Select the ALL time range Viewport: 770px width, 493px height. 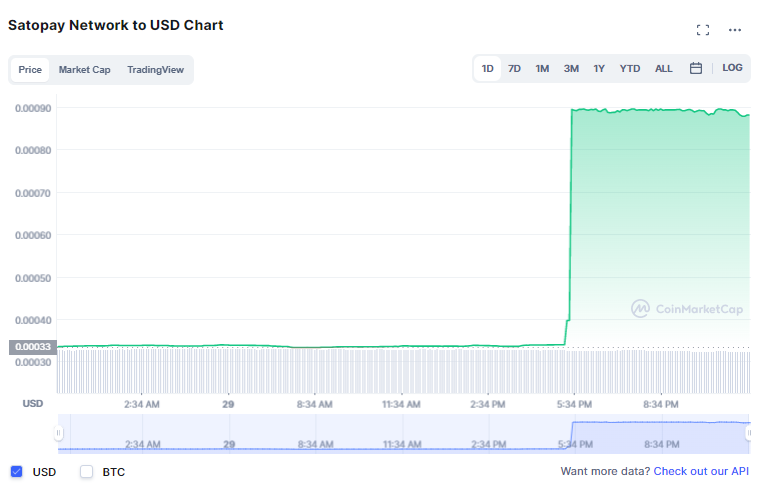[x=663, y=69]
